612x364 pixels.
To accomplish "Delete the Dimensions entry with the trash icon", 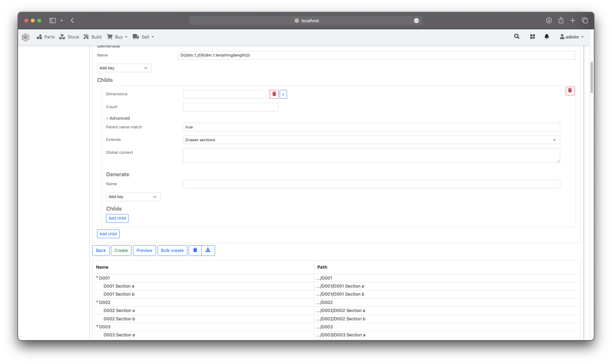I will [x=274, y=94].
